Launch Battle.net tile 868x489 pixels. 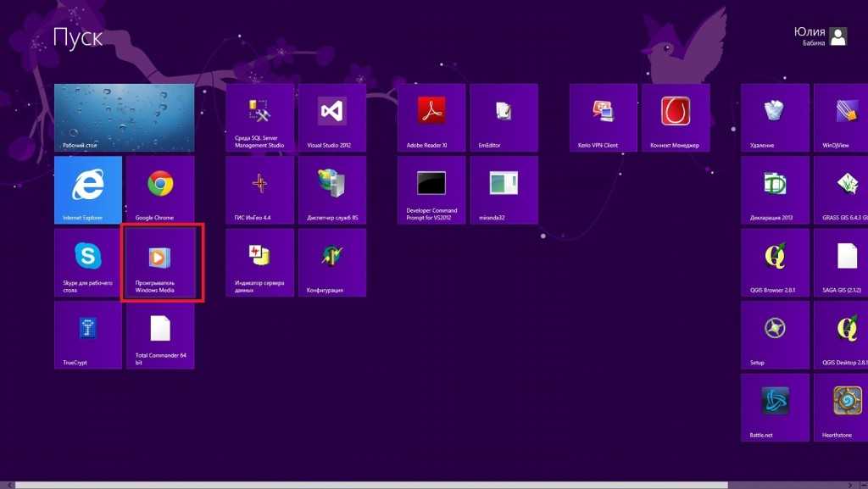775,408
